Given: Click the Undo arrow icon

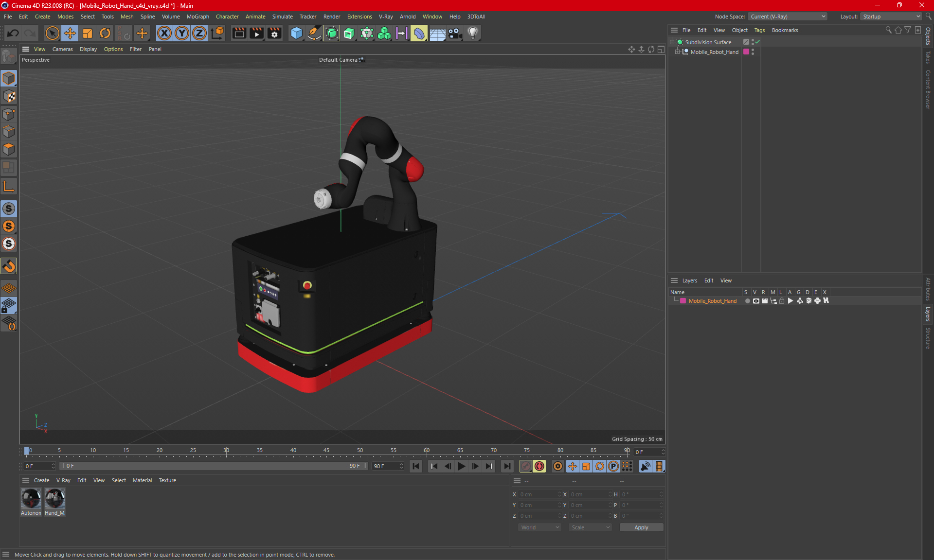Looking at the screenshot, I should tap(13, 33).
